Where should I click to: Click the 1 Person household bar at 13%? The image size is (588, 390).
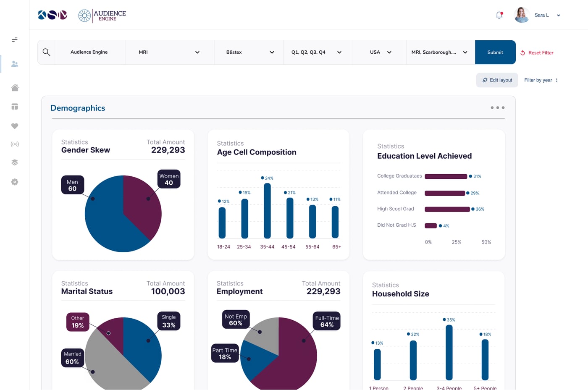tap(377, 364)
